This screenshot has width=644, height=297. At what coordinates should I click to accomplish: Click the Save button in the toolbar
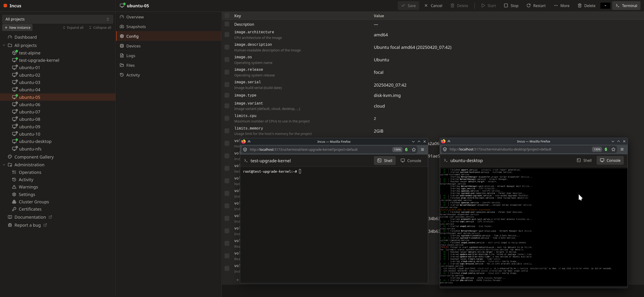click(408, 5)
